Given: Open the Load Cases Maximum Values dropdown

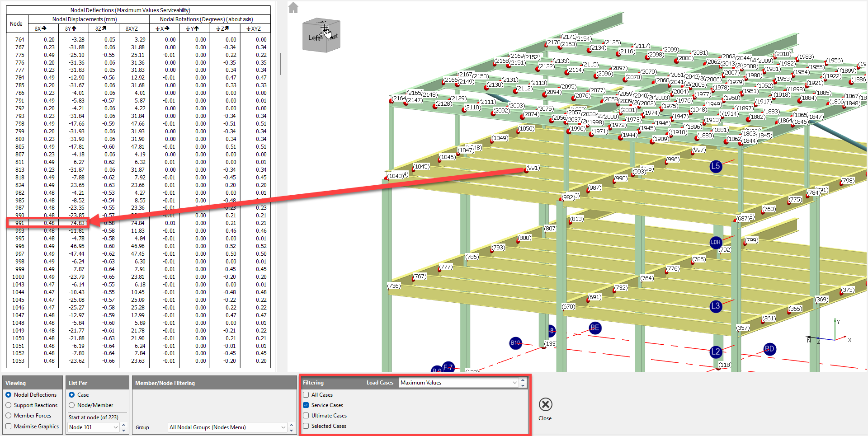Looking at the screenshot, I should 458,383.
